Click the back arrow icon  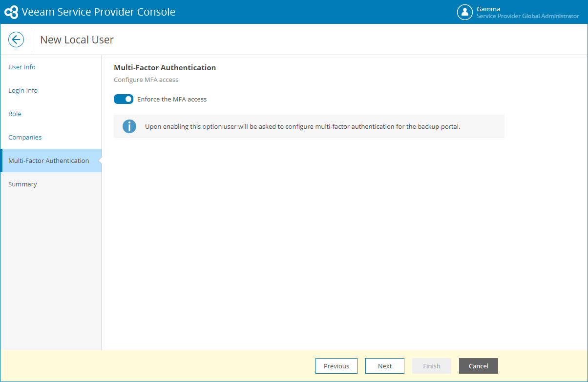click(16, 40)
